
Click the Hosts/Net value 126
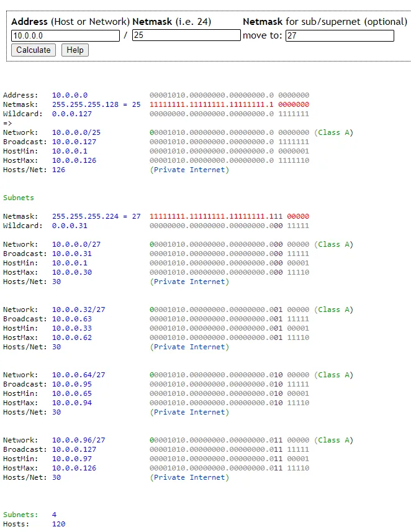pyautogui.click(x=58, y=170)
